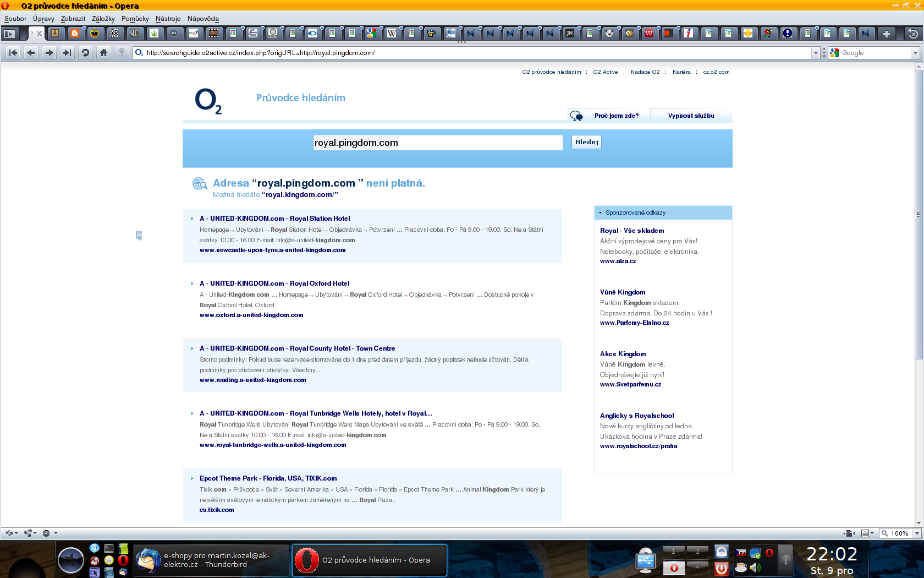The image size is (924, 578).
Task: Collapse the 'Sponzorované odkazy' panel arrow
Action: click(x=601, y=212)
